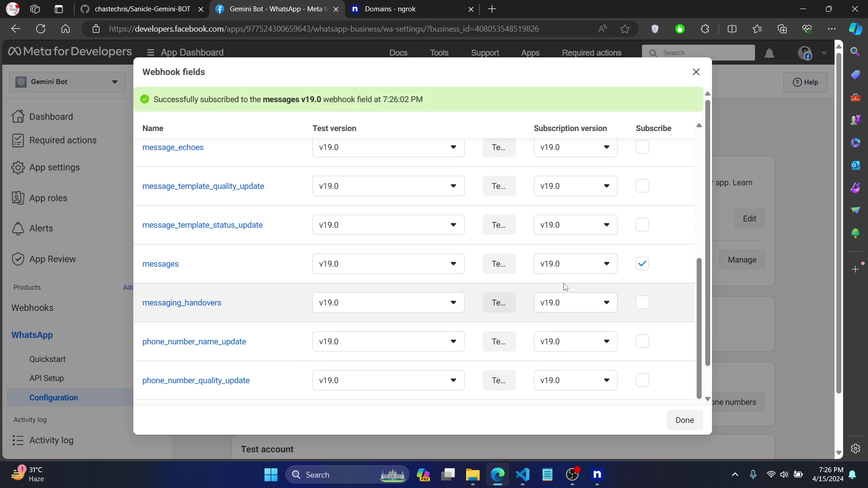Click the Done button
Screen dimensions: 868x488
click(684, 420)
